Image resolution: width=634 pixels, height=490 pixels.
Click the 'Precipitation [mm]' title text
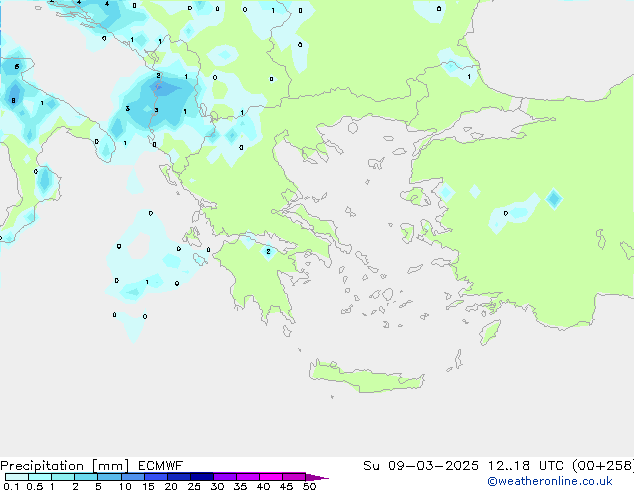pos(64,466)
